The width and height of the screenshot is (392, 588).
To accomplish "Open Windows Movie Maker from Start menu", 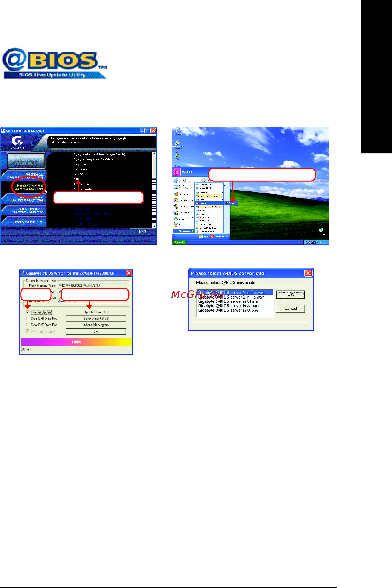I will [183, 206].
